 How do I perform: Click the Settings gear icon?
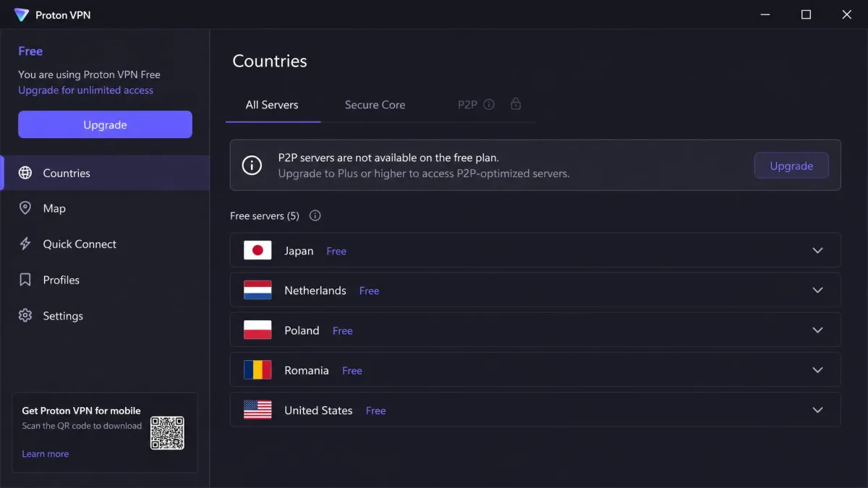pos(25,315)
